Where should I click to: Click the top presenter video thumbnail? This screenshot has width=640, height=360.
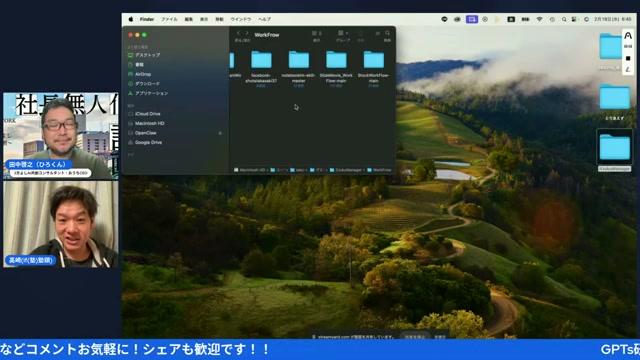coord(61,136)
